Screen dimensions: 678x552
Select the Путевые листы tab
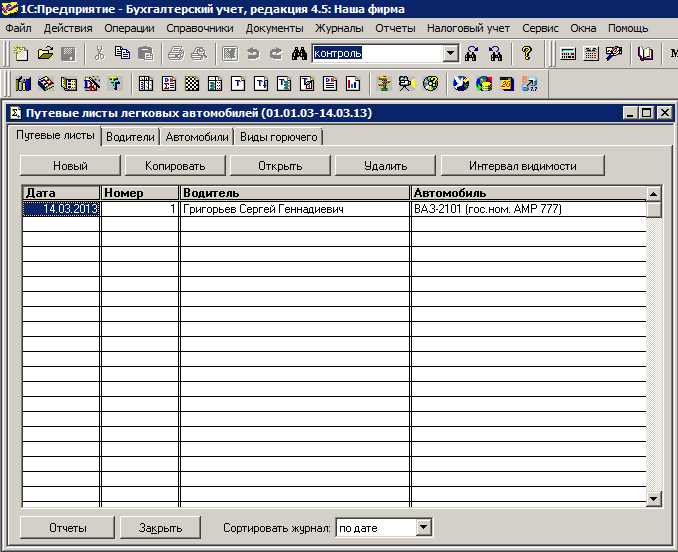pyautogui.click(x=55, y=135)
